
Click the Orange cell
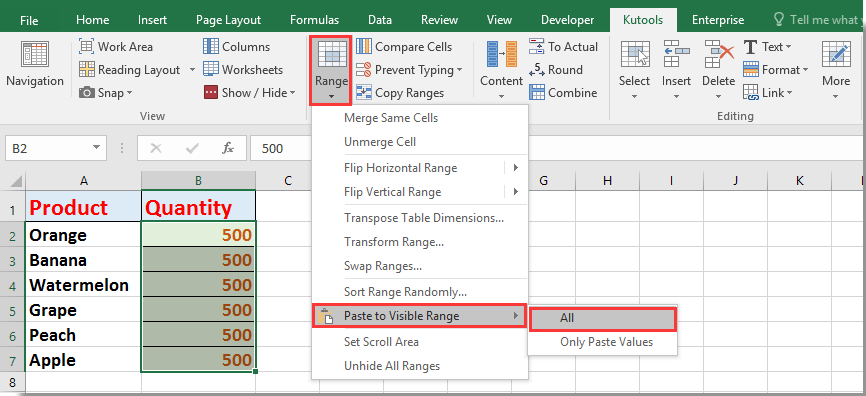83,235
